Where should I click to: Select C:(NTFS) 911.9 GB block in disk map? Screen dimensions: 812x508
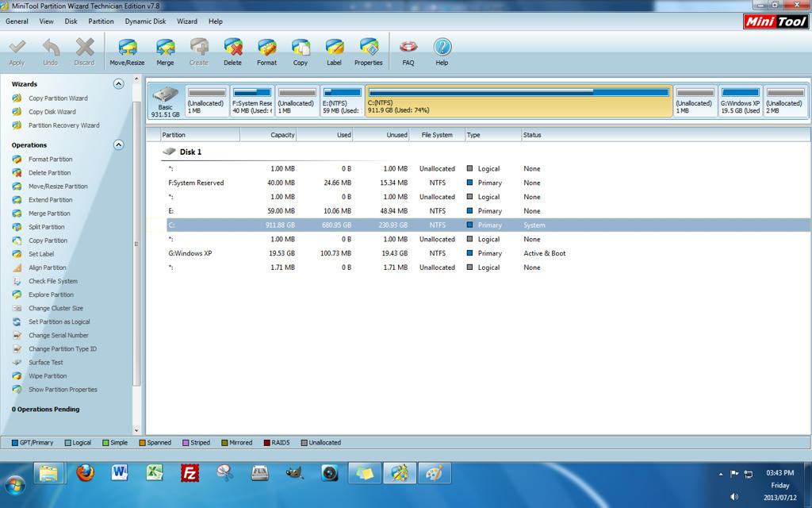pyautogui.click(x=519, y=102)
